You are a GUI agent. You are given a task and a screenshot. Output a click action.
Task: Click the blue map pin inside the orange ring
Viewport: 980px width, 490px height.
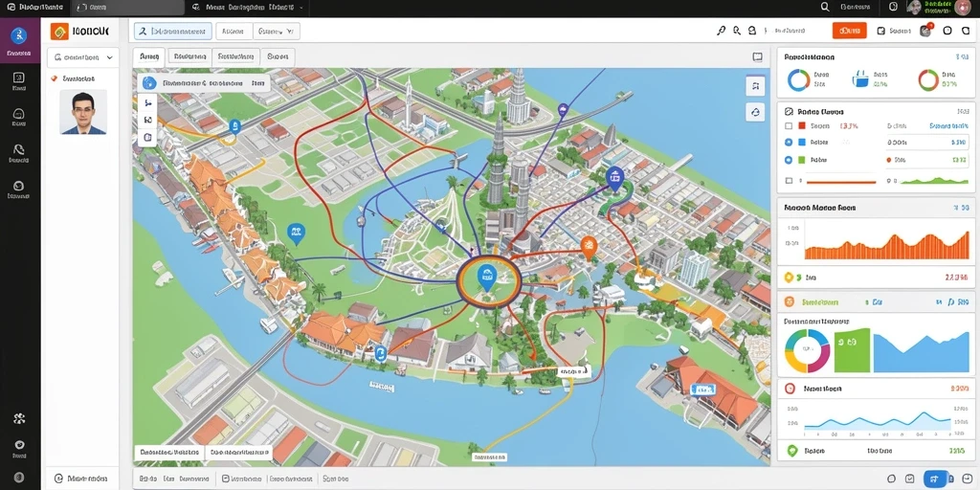(x=486, y=277)
